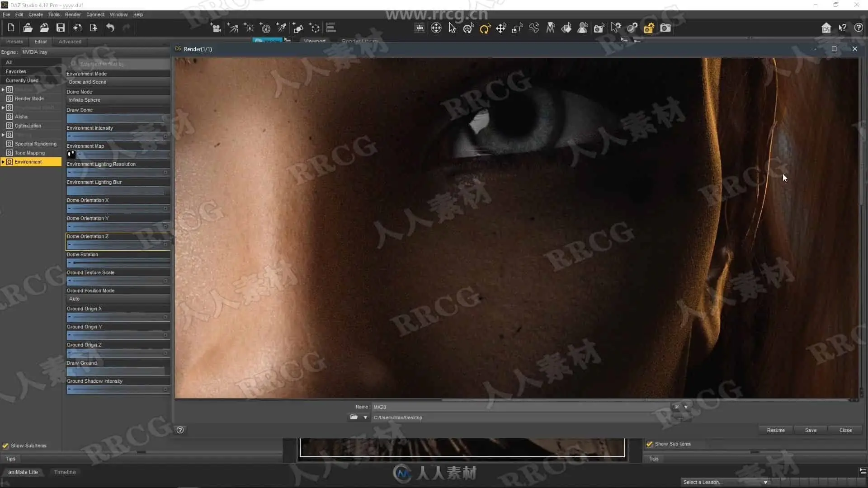The width and height of the screenshot is (868, 488).
Task: Click the Undo arrow icon
Action: pos(110,28)
